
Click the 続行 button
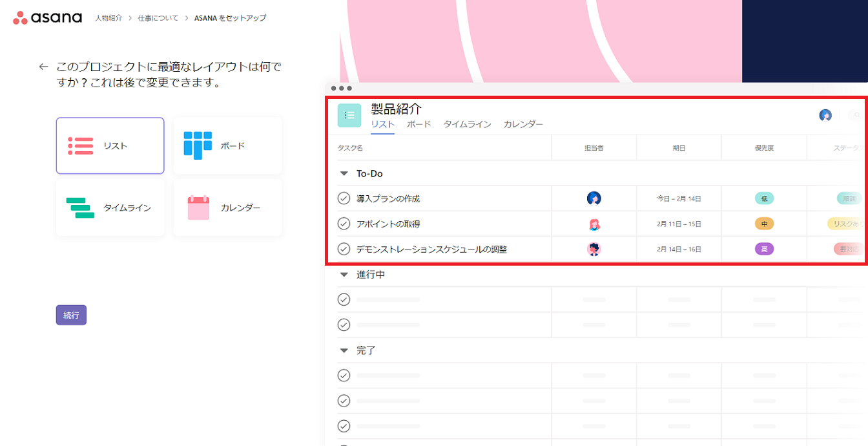[x=71, y=315]
